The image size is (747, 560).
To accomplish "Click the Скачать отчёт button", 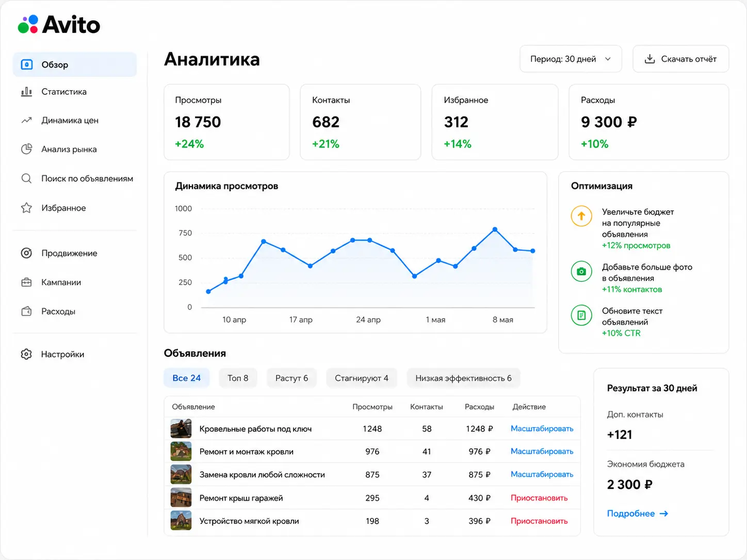I will coord(681,59).
